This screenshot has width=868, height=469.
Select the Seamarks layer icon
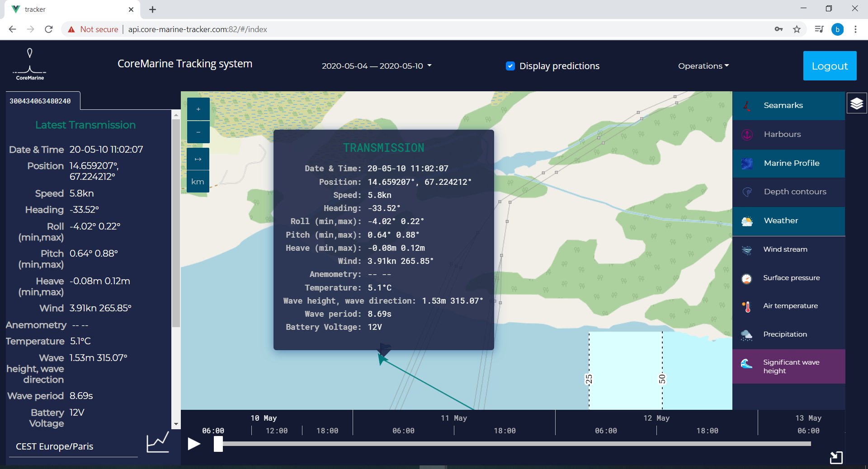click(746, 105)
